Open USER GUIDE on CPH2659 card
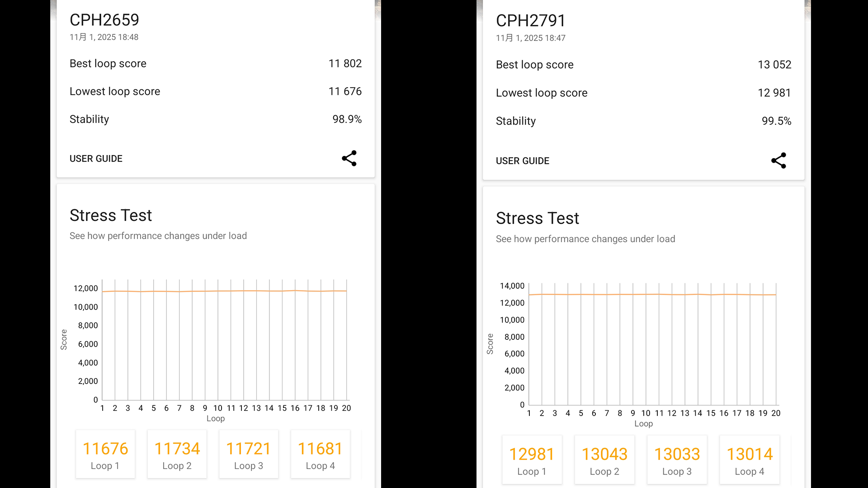Screen dimensions: 868x488 [96, 159]
